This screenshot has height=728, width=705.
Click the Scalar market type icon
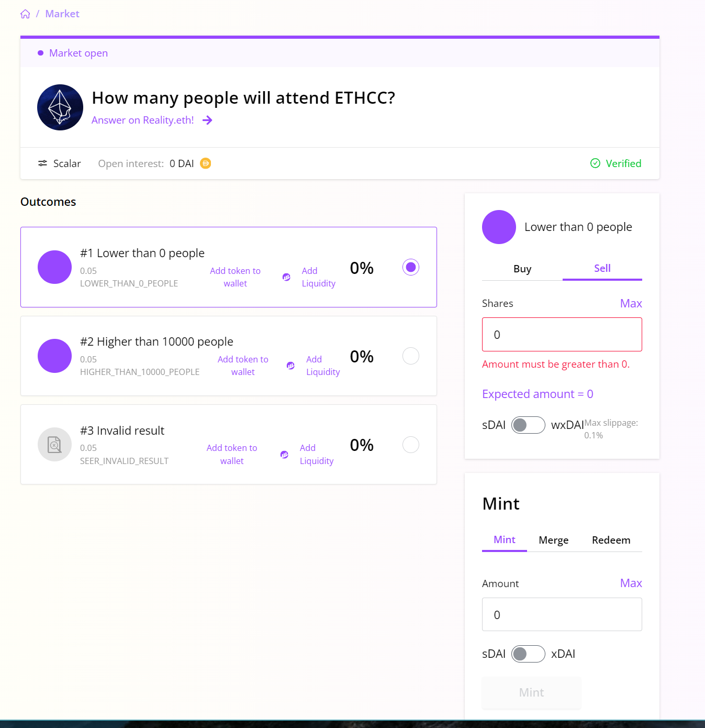(x=42, y=163)
